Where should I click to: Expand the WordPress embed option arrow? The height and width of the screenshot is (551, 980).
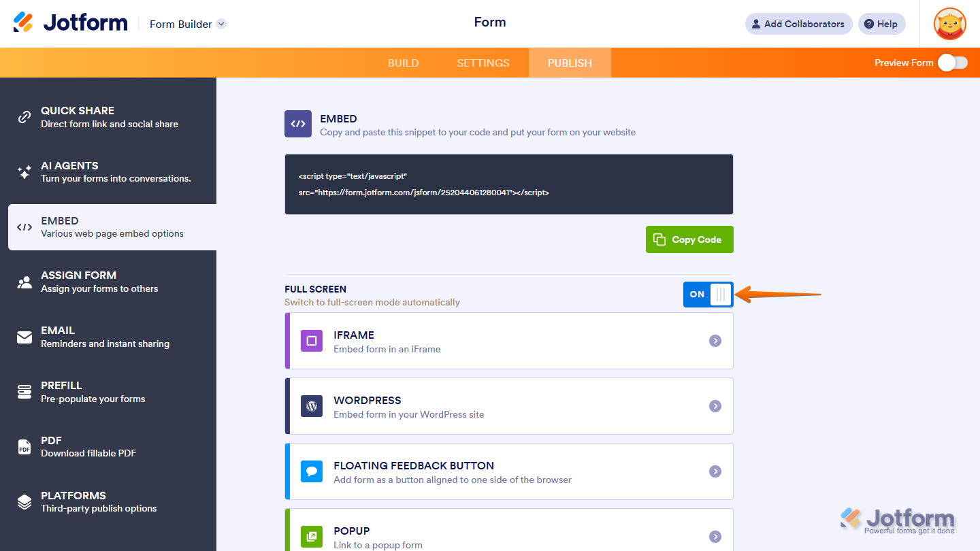click(715, 406)
